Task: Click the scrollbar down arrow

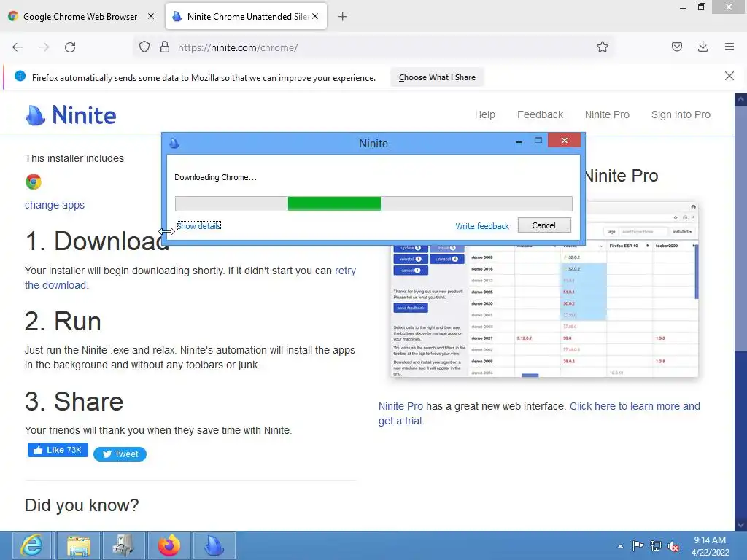Action: point(740,524)
